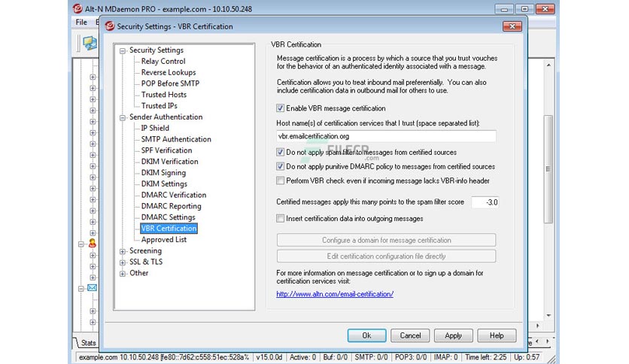Select DKIM Signing item
629x364 pixels.
tap(164, 173)
